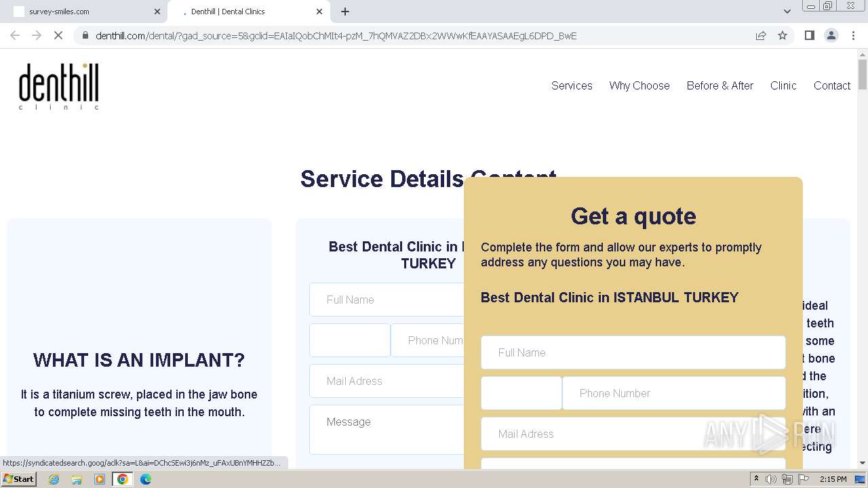Go back to previous page
Screen dimensions: 868x488
(x=15, y=35)
